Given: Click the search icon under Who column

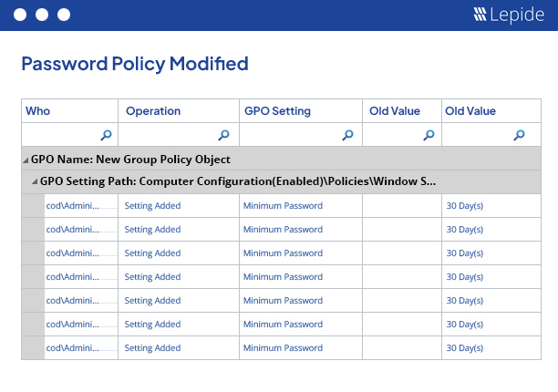Looking at the screenshot, I should (x=106, y=135).
